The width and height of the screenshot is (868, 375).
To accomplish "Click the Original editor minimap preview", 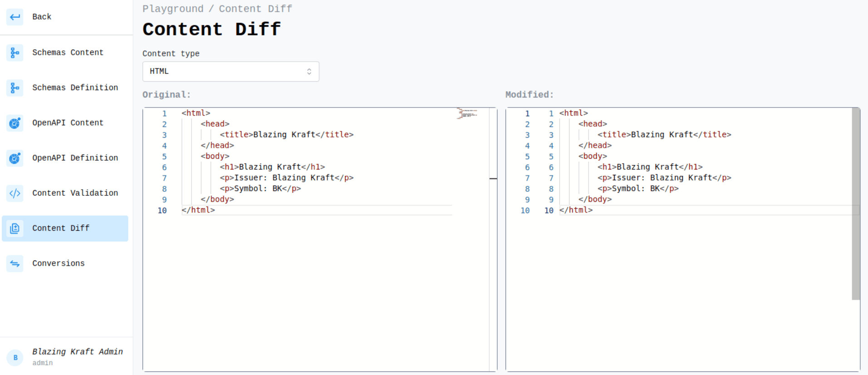I will [x=468, y=113].
